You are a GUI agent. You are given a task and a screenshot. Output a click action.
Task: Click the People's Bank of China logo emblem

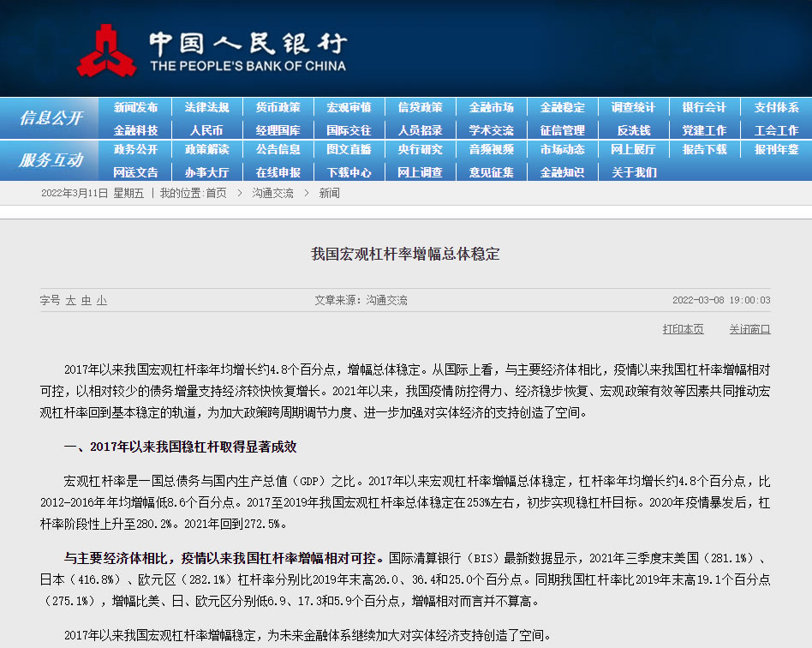coord(107,51)
